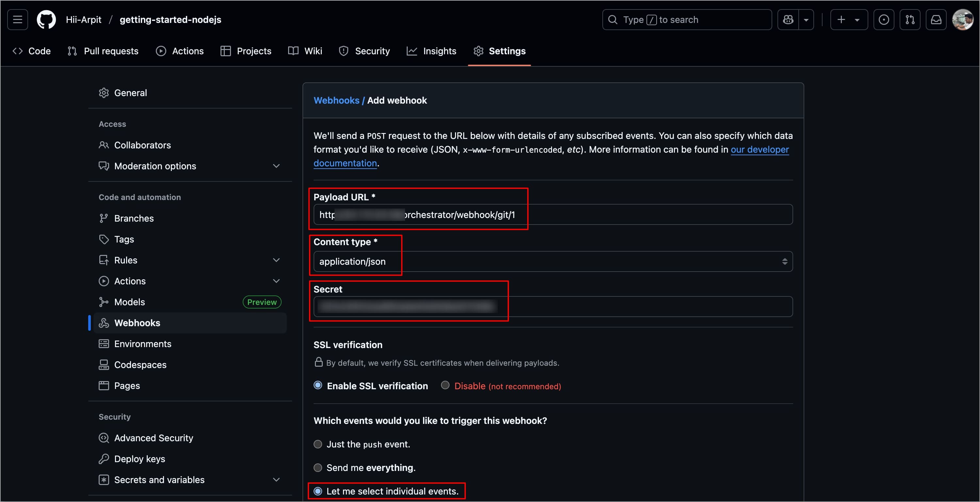Open the Copilot chat icon
The image size is (980, 502).
coord(788,19)
